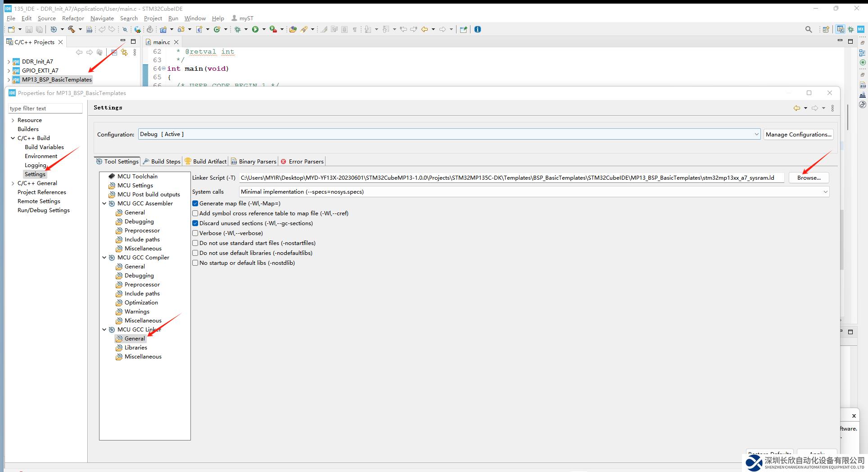Click the New file icon in toolbar
Screen dimensions: 868x472
point(11,29)
